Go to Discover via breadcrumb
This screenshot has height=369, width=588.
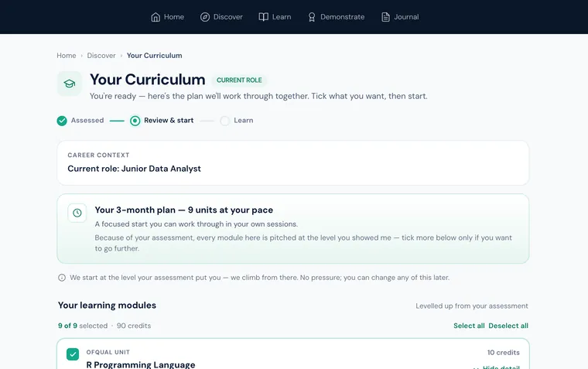click(101, 56)
